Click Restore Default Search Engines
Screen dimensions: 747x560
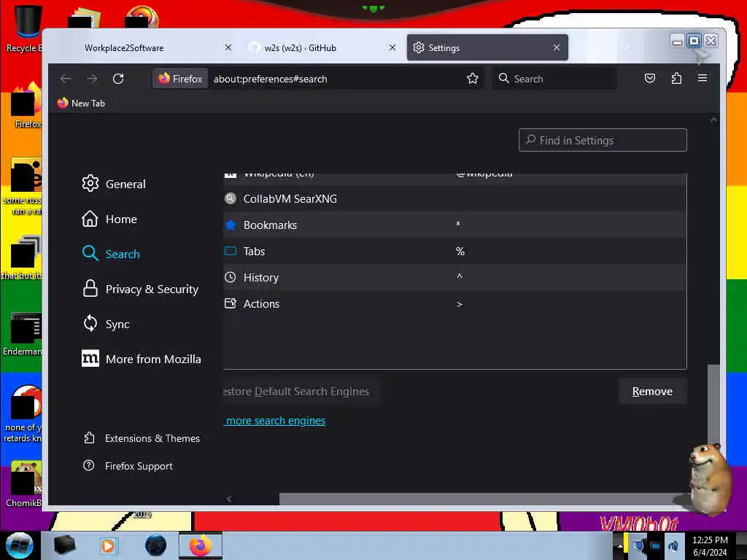(301, 392)
